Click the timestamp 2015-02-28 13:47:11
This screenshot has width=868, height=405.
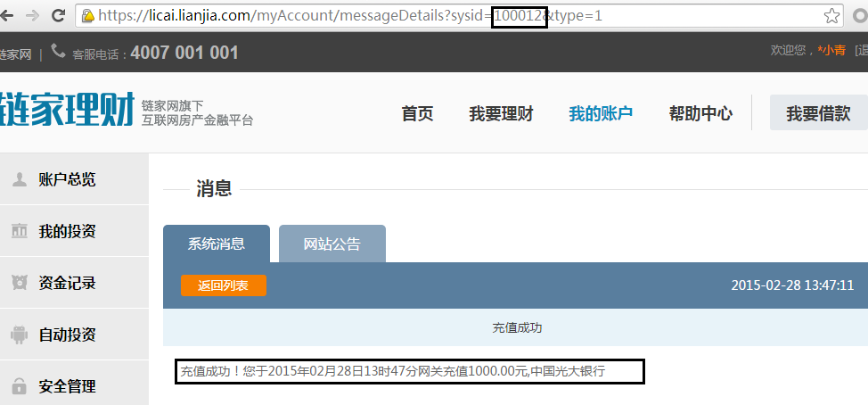pyautogui.click(x=792, y=285)
